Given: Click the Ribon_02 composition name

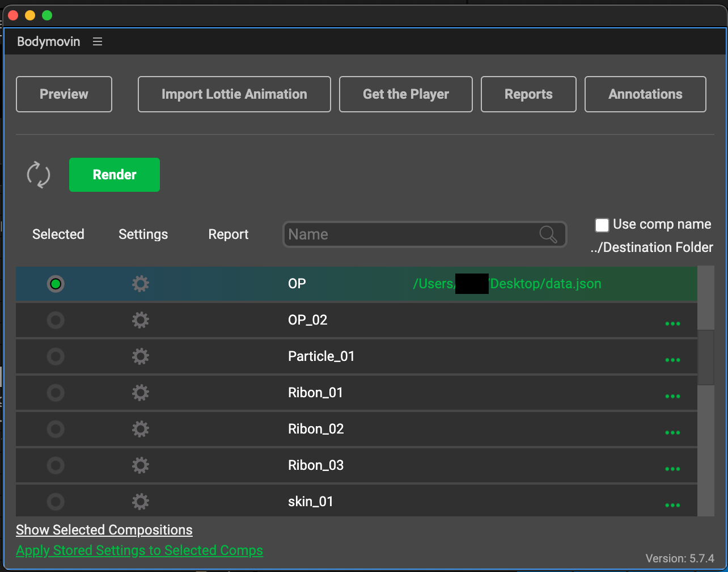Looking at the screenshot, I should click(x=316, y=429).
